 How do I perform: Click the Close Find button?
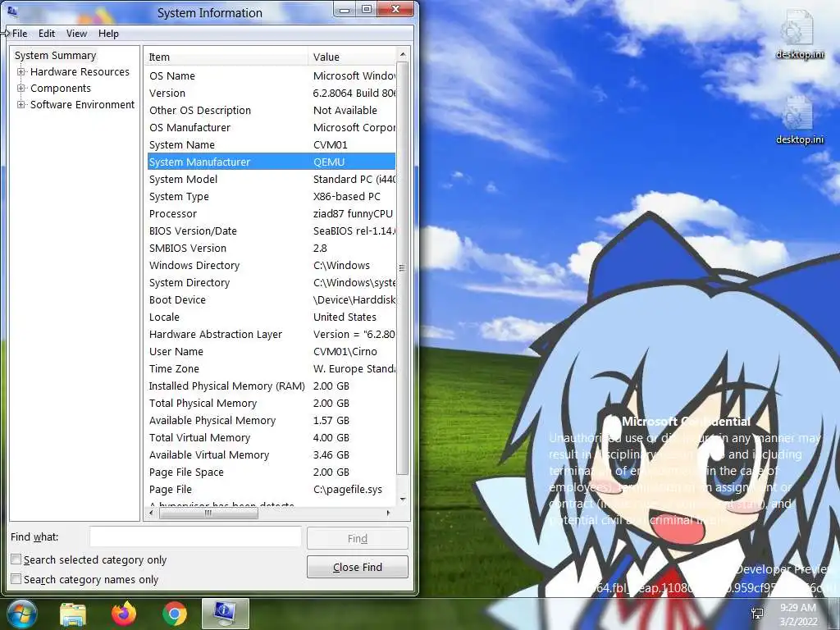coord(358,567)
